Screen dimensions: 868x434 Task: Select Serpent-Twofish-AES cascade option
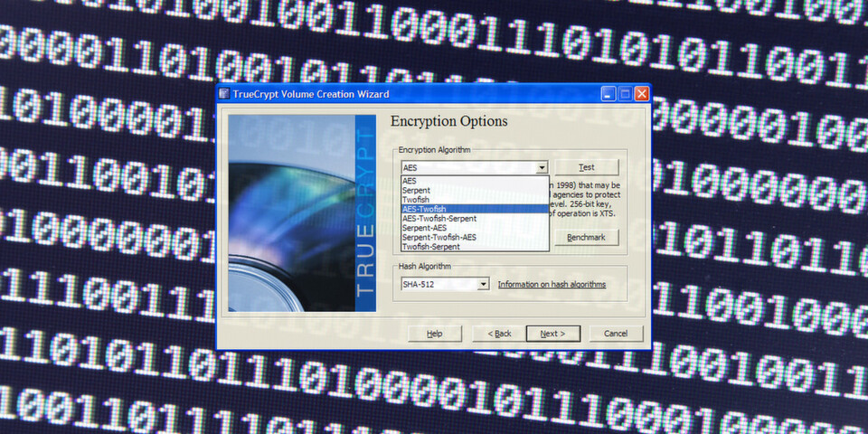pyautogui.click(x=475, y=237)
